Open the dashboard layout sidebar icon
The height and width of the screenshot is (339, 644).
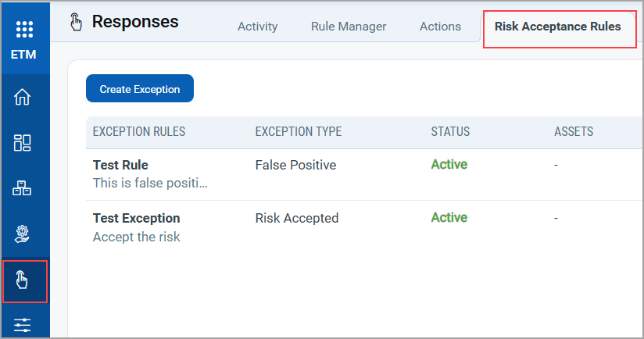coord(23,143)
